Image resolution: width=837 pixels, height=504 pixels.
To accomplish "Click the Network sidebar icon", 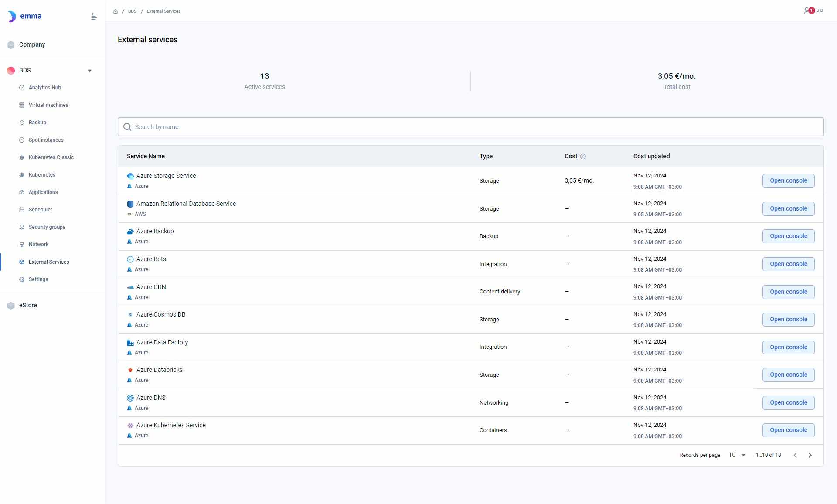I will (22, 245).
